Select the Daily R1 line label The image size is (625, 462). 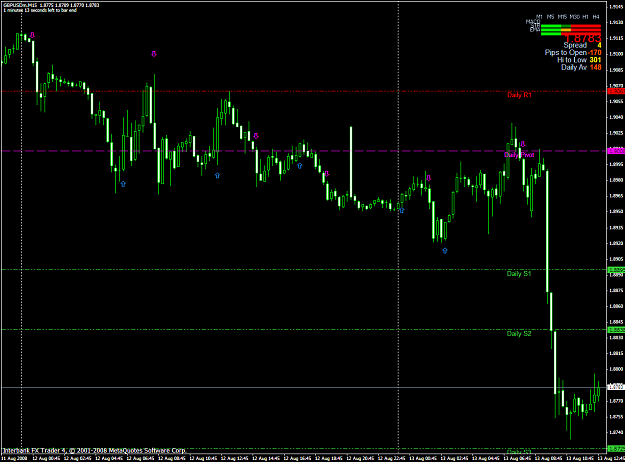point(519,95)
